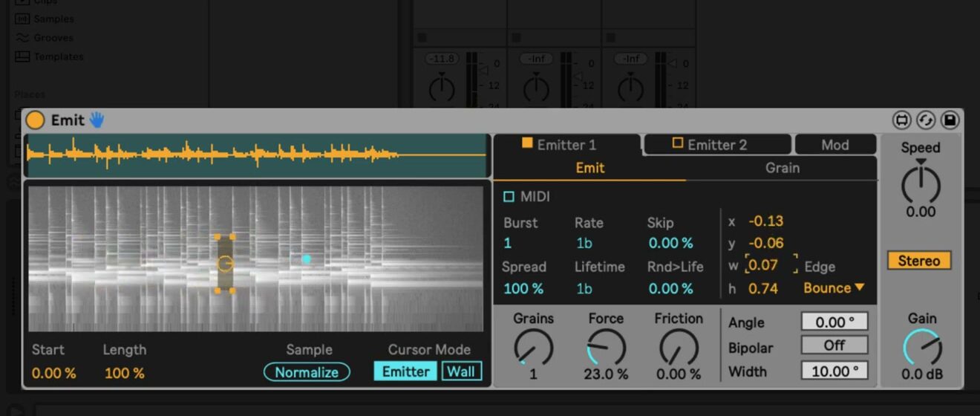The image size is (980, 416).
Task: Click the pan knob under -11.8 volume
Action: (442, 88)
